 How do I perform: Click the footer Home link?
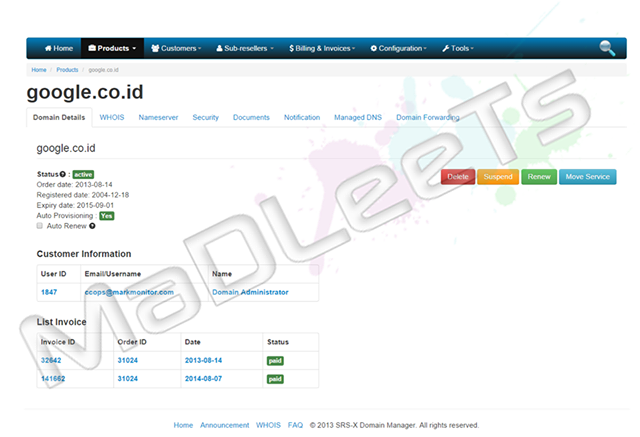(183, 425)
